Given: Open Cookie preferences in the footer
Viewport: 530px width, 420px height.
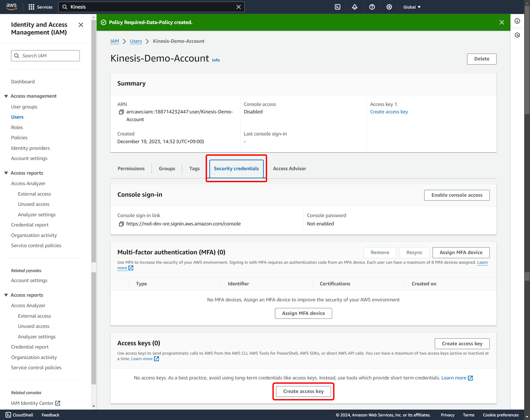Looking at the screenshot, I should point(501,415).
